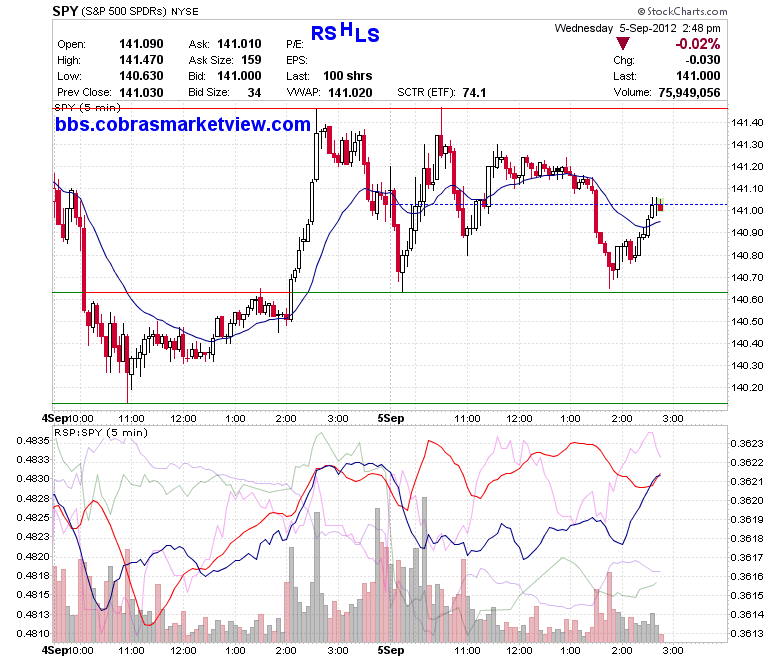Click the red down-triangle change indicator

coord(622,43)
